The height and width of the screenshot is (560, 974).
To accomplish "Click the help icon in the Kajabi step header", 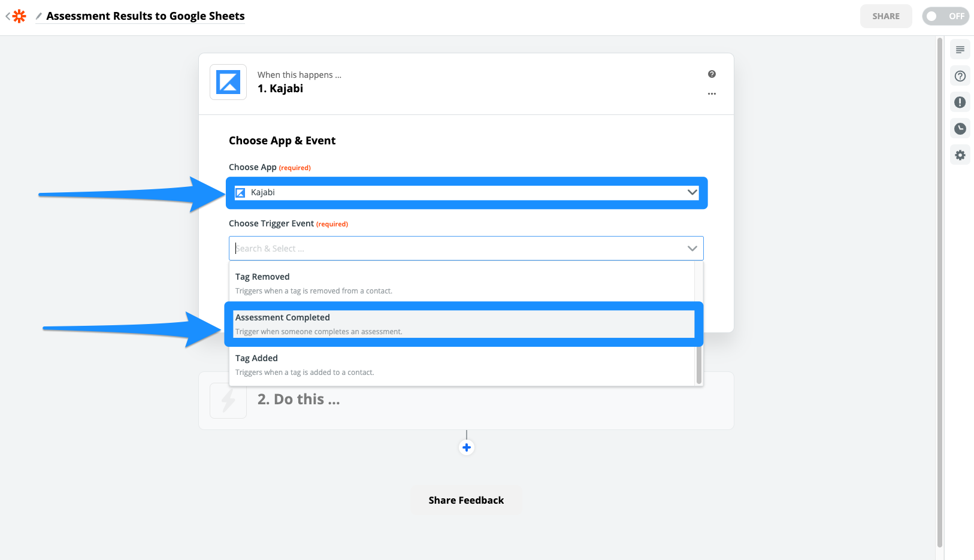I will pyautogui.click(x=712, y=74).
